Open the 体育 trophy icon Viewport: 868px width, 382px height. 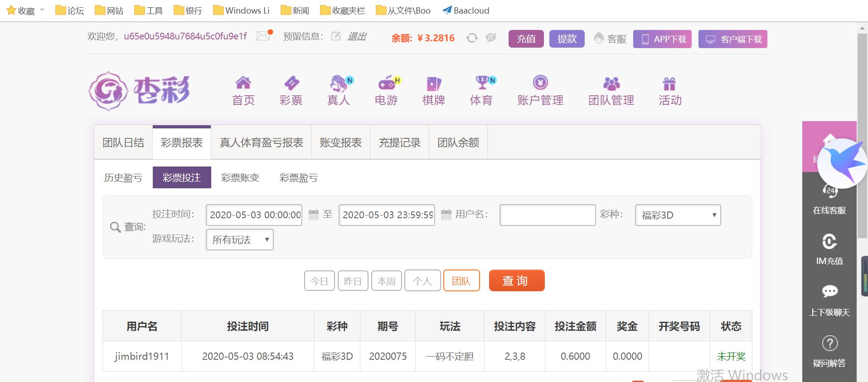pyautogui.click(x=482, y=83)
